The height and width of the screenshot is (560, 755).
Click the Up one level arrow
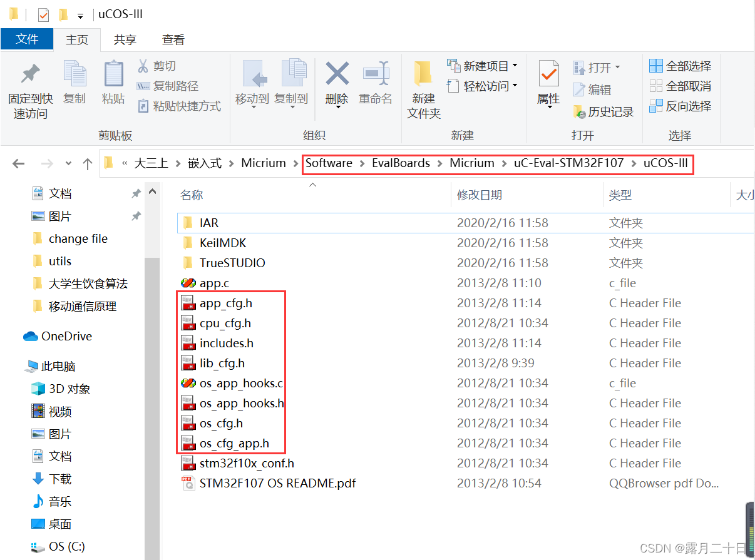(88, 164)
